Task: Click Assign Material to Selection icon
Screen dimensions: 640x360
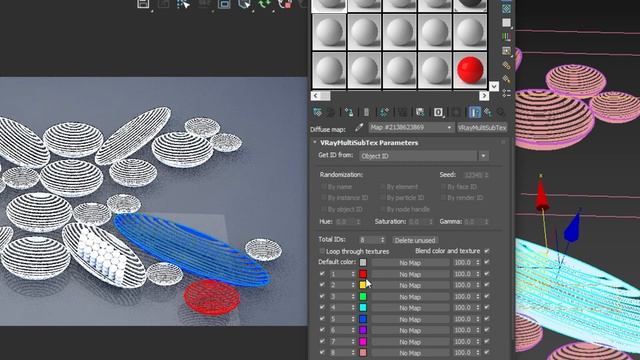Action: coord(349,112)
